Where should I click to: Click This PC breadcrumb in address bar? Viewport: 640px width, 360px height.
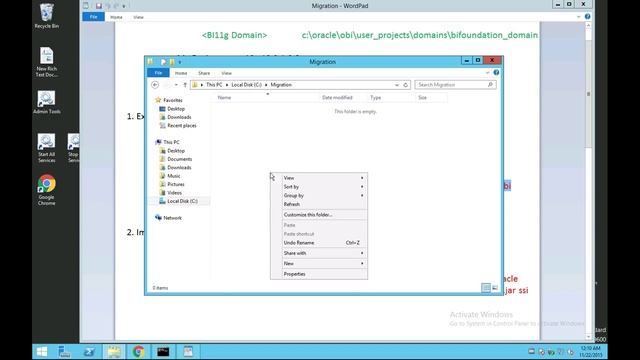pos(214,85)
